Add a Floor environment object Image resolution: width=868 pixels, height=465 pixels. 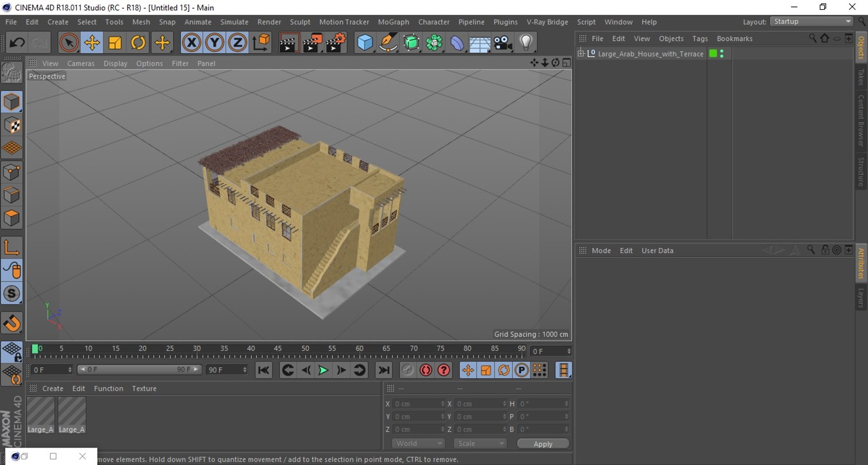click(x=480, y=43)
